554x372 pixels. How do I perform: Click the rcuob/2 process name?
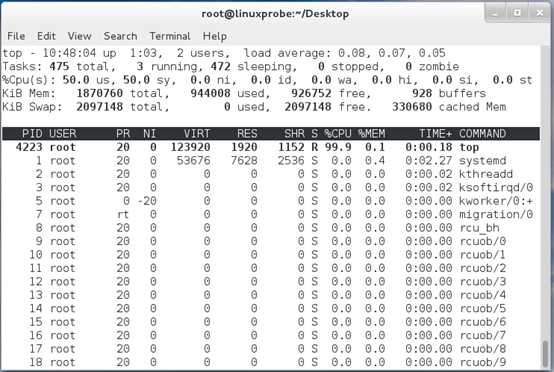pos(482,268)
